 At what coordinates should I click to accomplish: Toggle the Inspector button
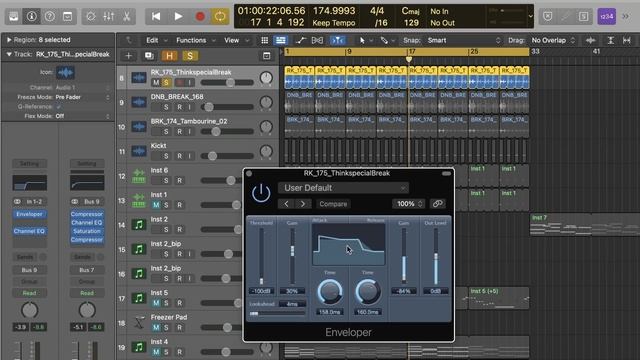pos(31,16)
